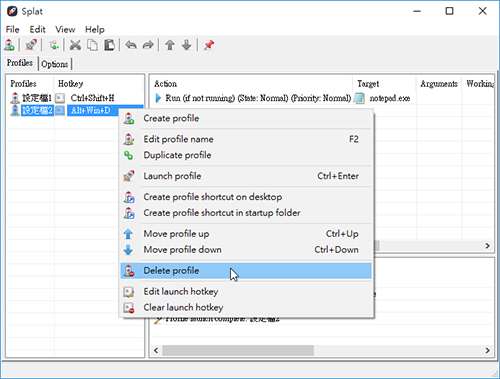Choose Edit profile name menu entry
This screenshot has width=500, height=379.
click(246, 139)
